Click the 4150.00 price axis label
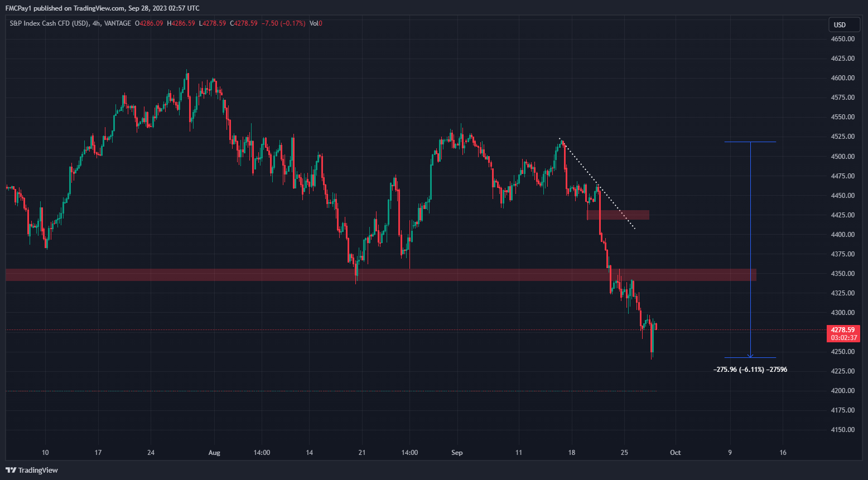 coord(842,430)
